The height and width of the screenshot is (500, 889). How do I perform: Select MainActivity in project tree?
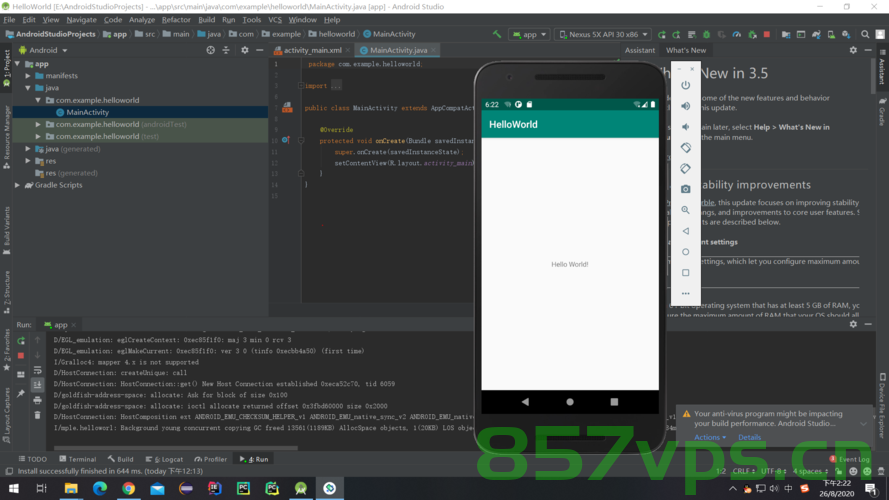[x=87, y=112]
